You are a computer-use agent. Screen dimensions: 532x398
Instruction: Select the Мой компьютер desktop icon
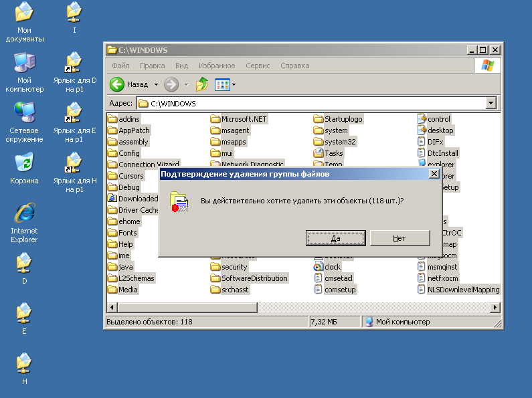[24, 64]
